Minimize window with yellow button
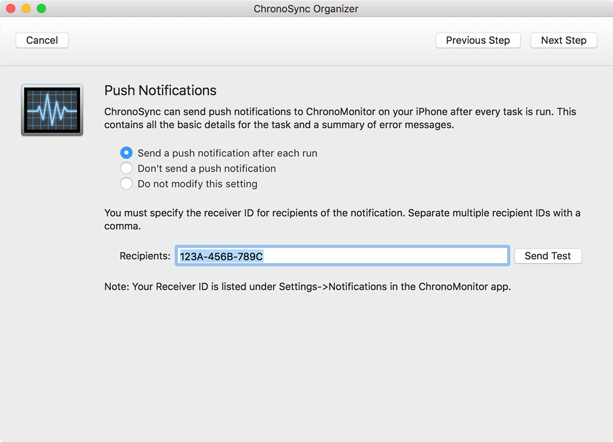The height and width of the screenshot is (442, 613). [x=26, y=9]
